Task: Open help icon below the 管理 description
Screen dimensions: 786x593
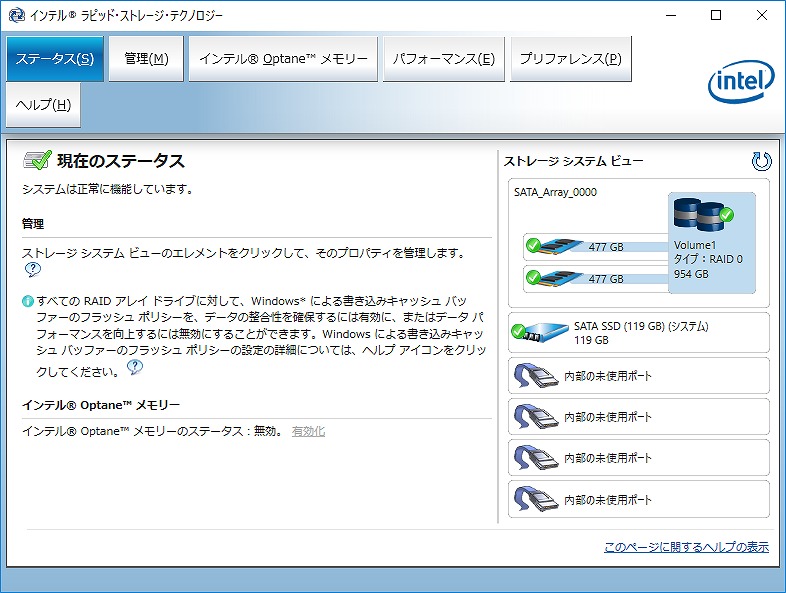Action: click(x=33, y=270)
